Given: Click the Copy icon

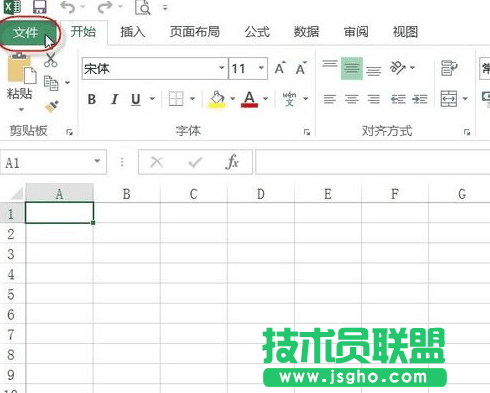Looking at the screenshot, I should (x=51, y=83).
